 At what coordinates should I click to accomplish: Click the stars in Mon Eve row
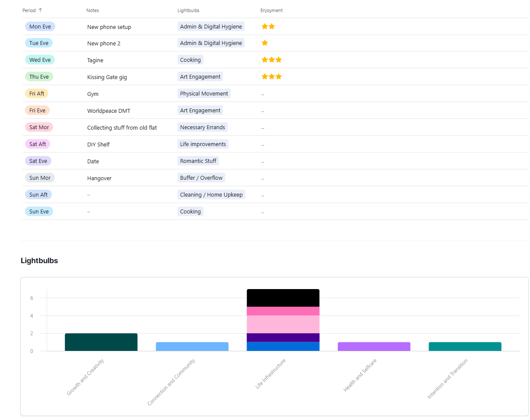pos(268,26)
